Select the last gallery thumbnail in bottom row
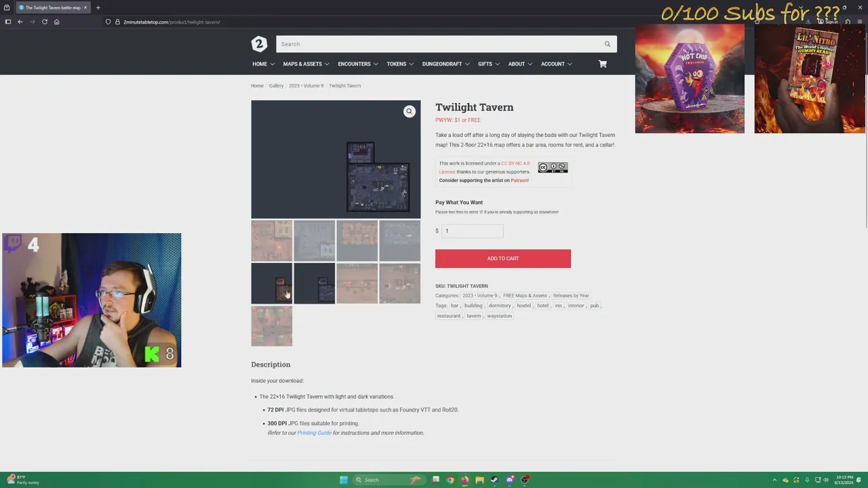868x488 pixels. click(x=272, y=326)
